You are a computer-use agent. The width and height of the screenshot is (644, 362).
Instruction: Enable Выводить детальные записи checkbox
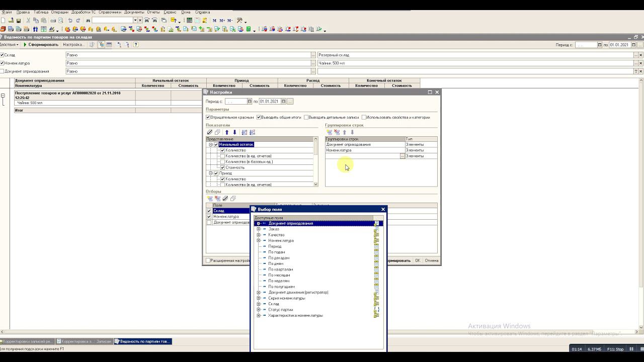pyautogui.click(x=306, y=117)
